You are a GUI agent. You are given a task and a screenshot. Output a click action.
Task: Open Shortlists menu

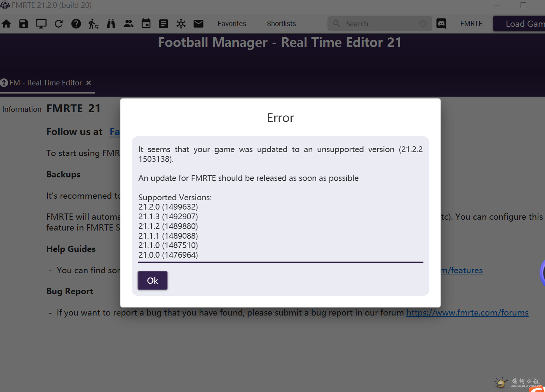click(x=281, y=24)
